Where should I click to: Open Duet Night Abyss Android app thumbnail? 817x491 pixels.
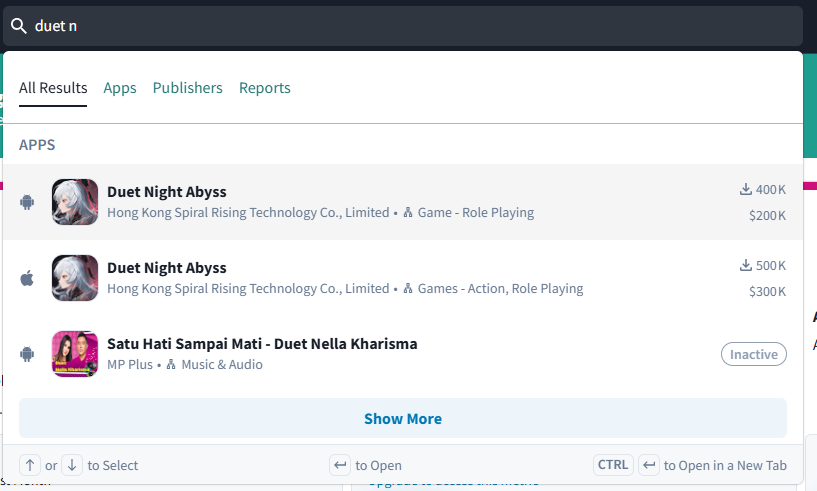pyautogui.click(x=75, y=202)
